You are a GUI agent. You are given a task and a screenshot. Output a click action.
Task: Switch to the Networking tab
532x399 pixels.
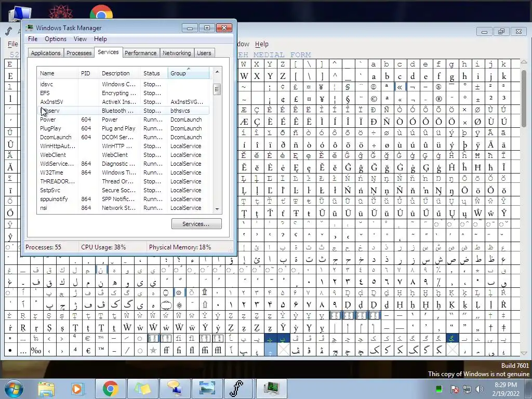[x=177, y=53]
